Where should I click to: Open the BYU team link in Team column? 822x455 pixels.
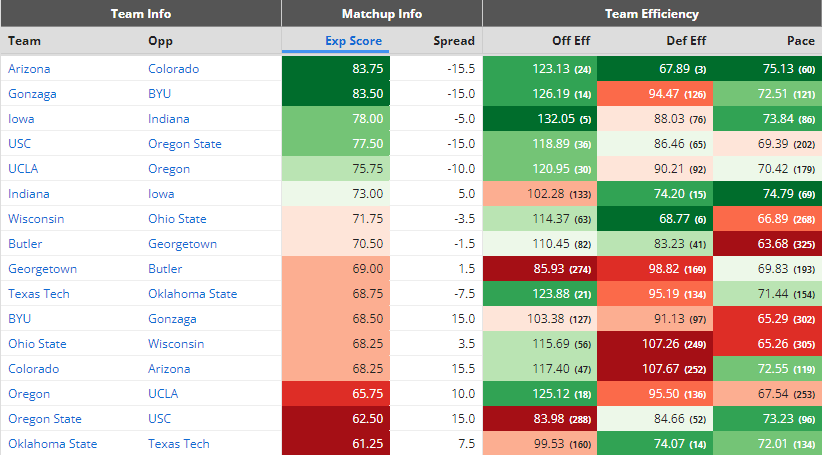pos(19,319)
